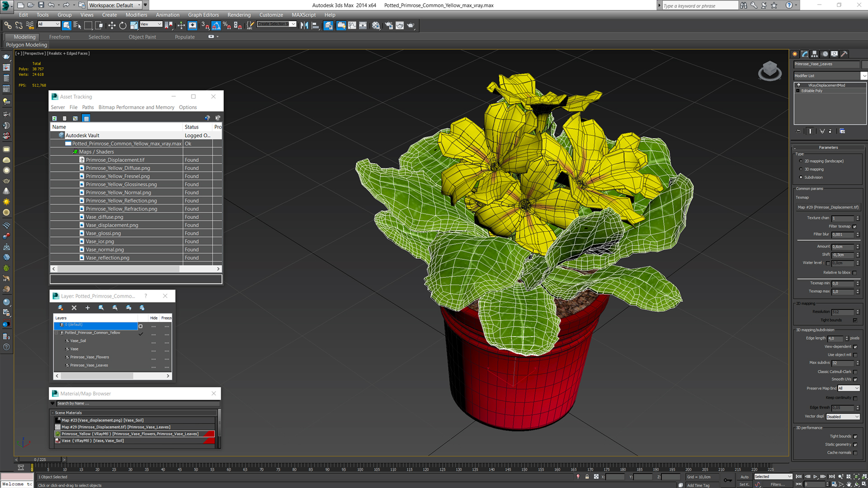Enable the Cache normals checkbox
The width and height of the screenshot is (868, 488).
pos(855,453)
